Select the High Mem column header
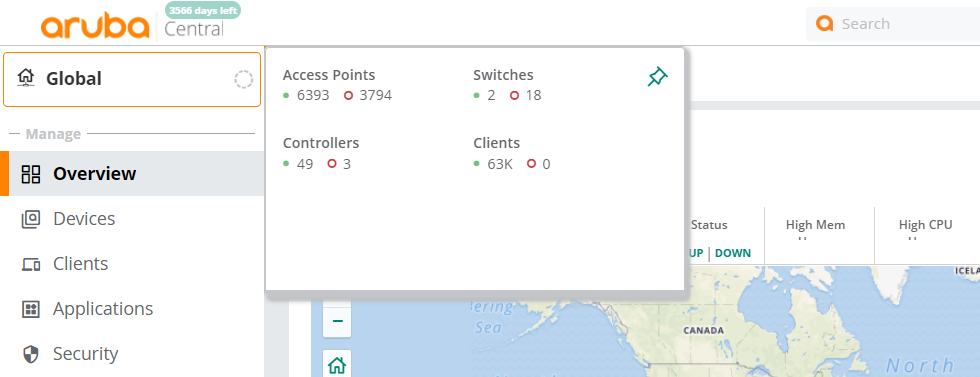This screenshot has width=980, height=377. click(x=815, y=225)
